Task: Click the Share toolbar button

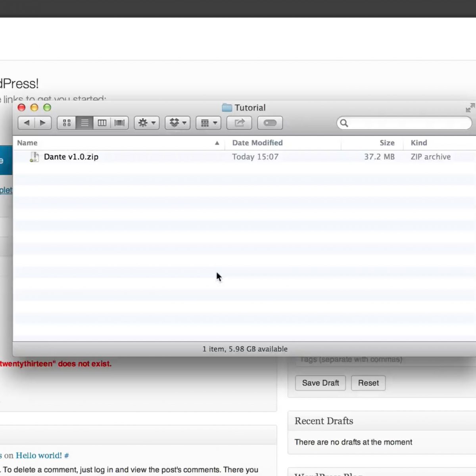Action: pos(239,123)
